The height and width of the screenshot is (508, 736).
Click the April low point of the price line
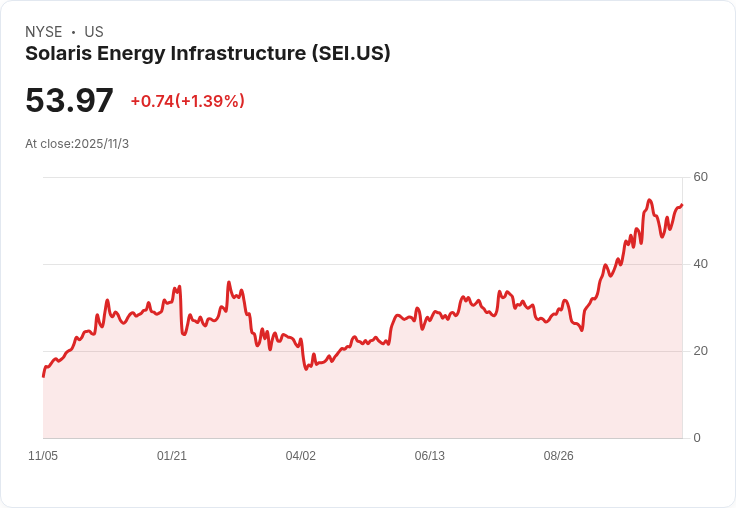(306, 369)
